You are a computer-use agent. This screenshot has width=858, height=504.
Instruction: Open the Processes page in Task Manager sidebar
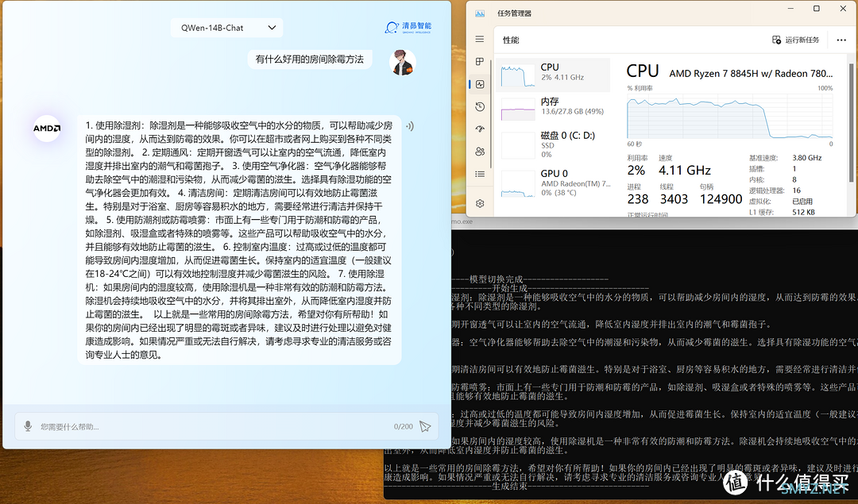pyautogui.click(x=480, y=62)
